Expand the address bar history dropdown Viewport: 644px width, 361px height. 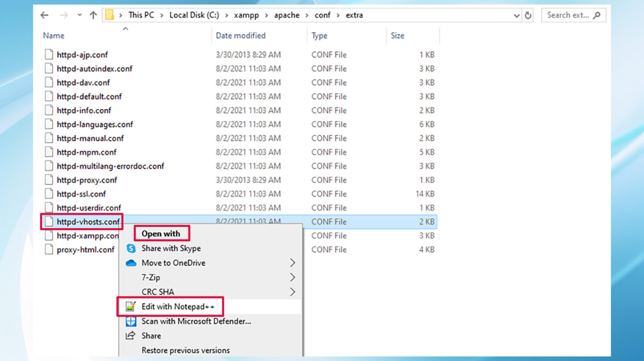tap(516, 15)
